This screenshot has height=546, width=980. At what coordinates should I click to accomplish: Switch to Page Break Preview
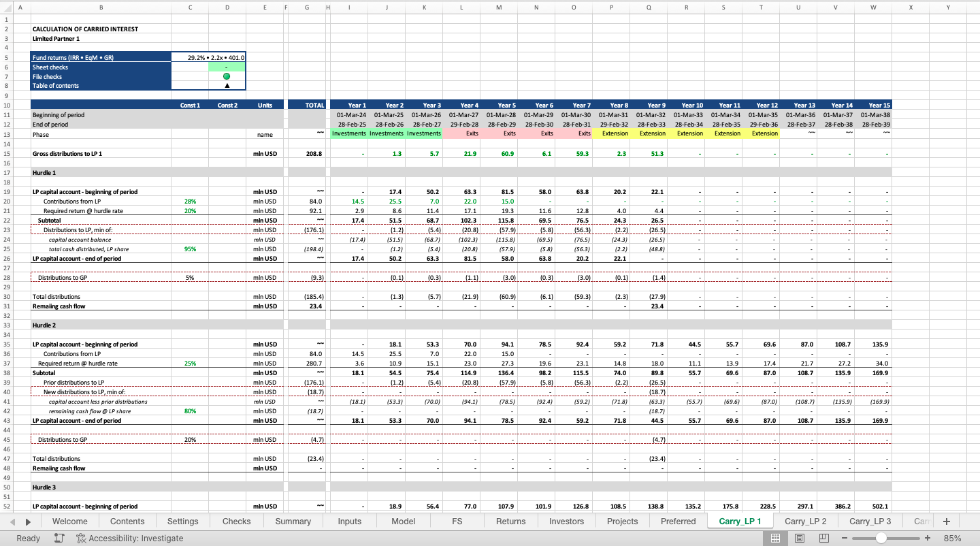click(824, 538)
